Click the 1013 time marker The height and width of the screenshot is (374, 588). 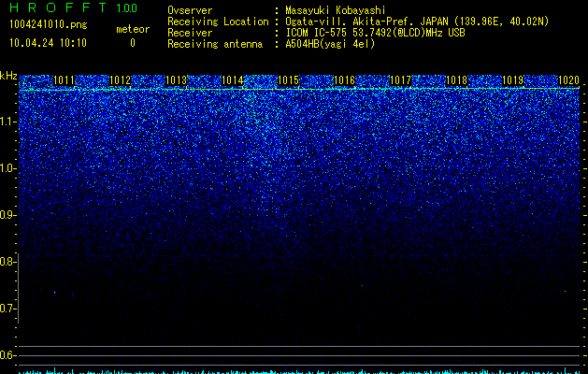pos(177,80)
